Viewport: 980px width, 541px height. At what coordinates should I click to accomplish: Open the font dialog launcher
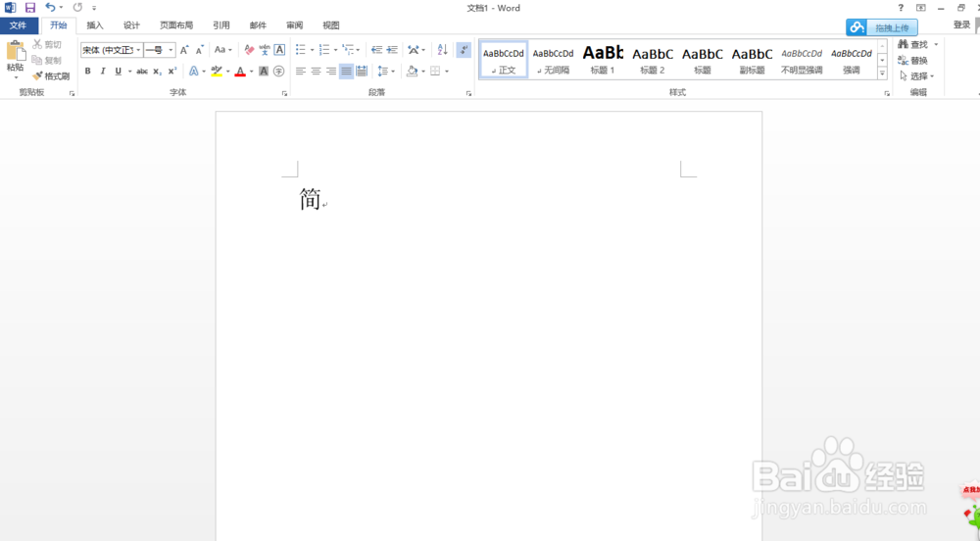coord(284,94)
